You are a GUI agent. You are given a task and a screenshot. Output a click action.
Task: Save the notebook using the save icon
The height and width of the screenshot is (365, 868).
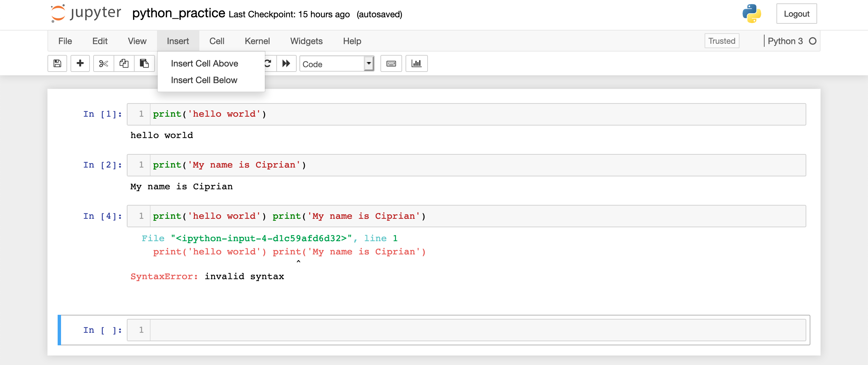pos(57,63)
